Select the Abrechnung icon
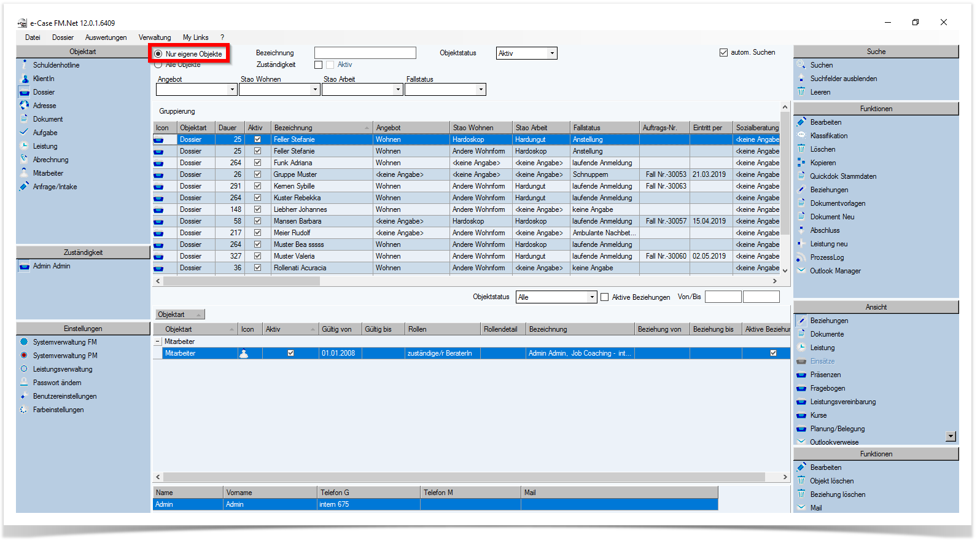This screenshot has width=980, height=543. [x=25, y=159]
